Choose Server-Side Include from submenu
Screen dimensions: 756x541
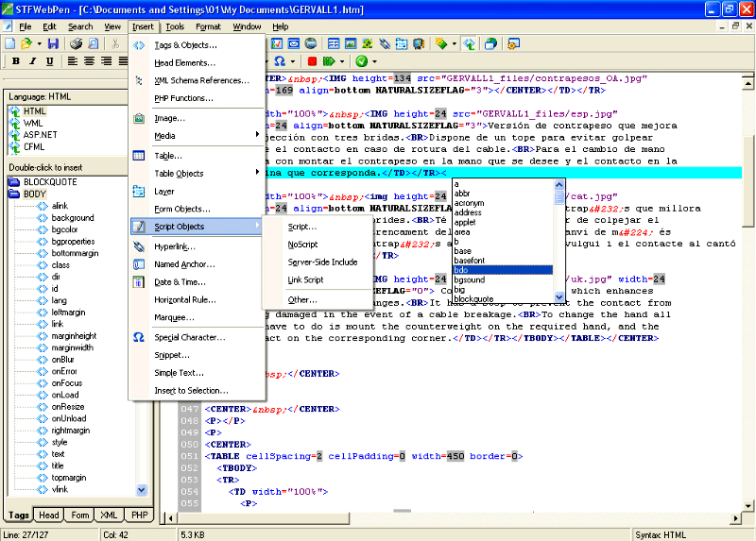(x=322, y=262)
